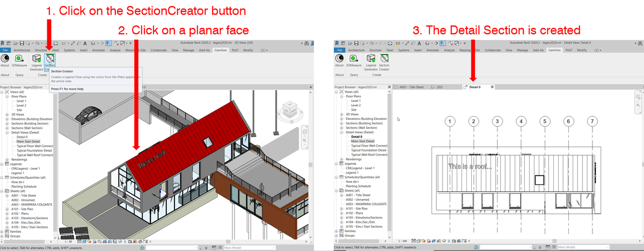Open Manage tab in the 3D View window

tap(188, 50)
